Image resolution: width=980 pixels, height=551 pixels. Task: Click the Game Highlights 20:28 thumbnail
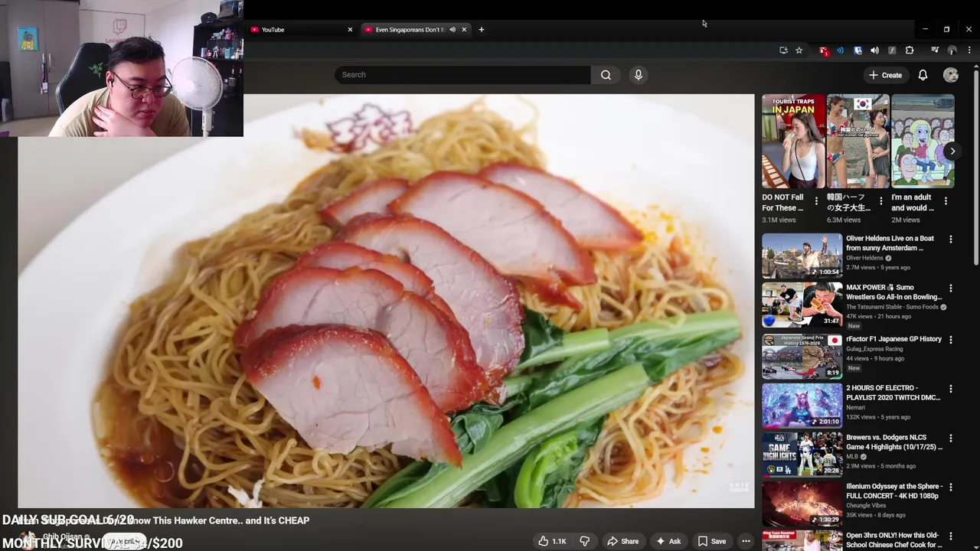click(802, 455)
